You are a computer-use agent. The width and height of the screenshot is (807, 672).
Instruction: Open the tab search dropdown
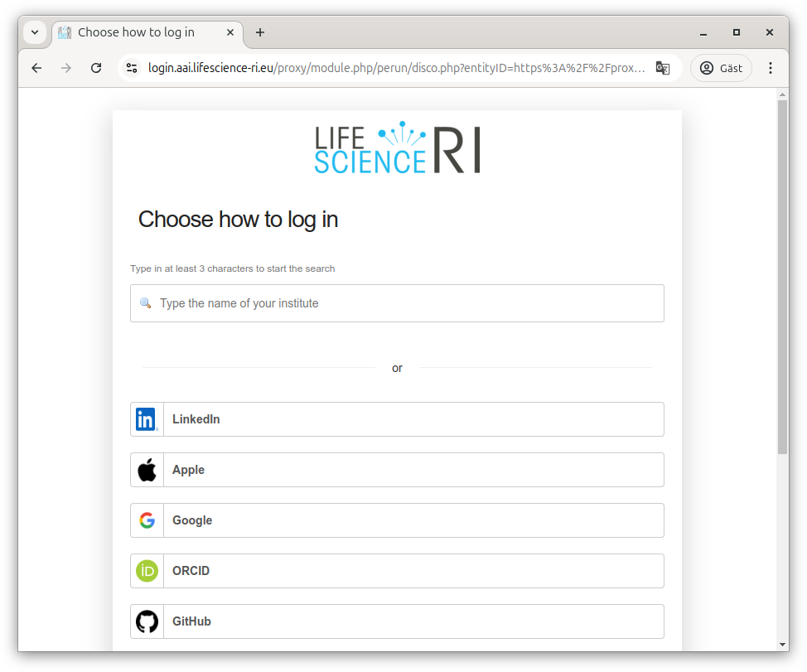[x=35, y=32]
